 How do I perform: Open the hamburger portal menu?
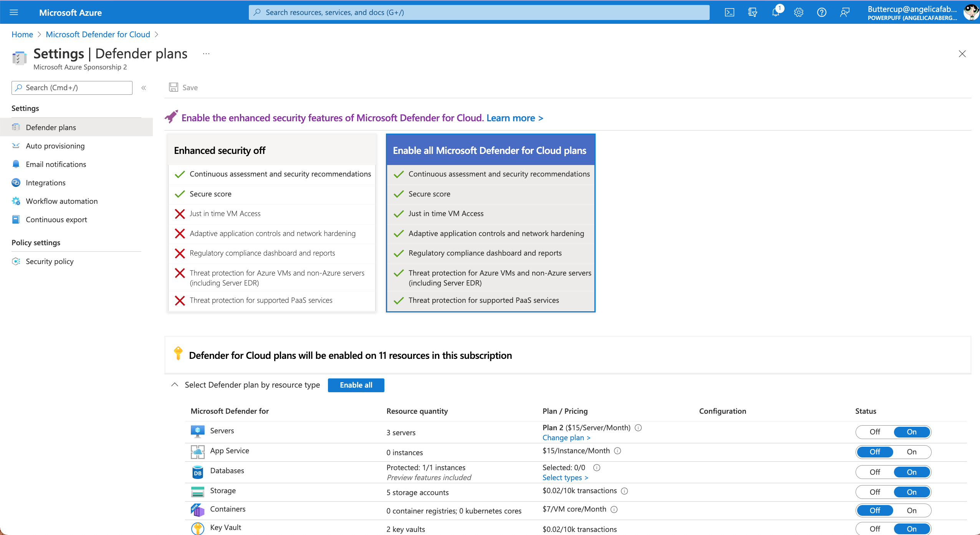pyautogui.click(x=14, y=12)
